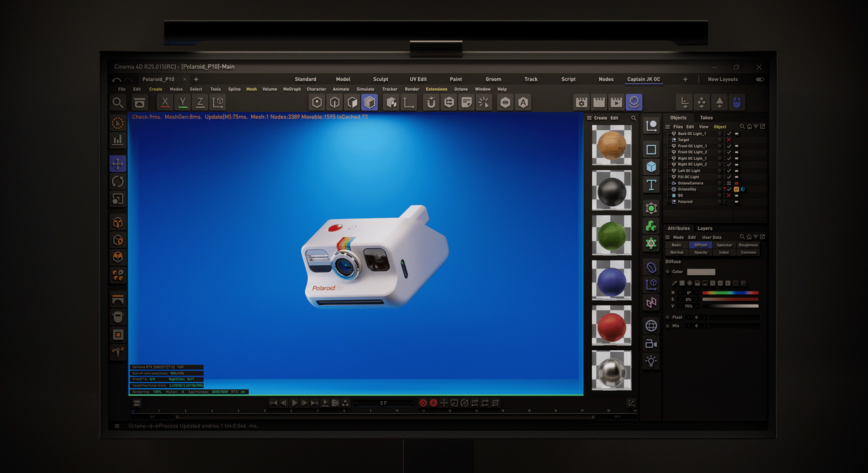Open the Roughness material channel
Viewport: 868px width, 473px height.
pos(748,245)
